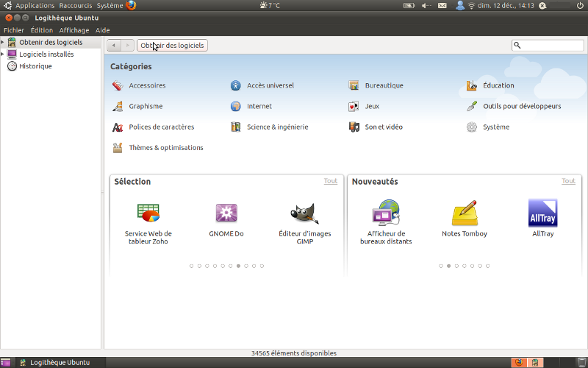The width and height of the screenshot is (588, 368).
Task: Open the Accès universel category icon
Action: (235, 85)
